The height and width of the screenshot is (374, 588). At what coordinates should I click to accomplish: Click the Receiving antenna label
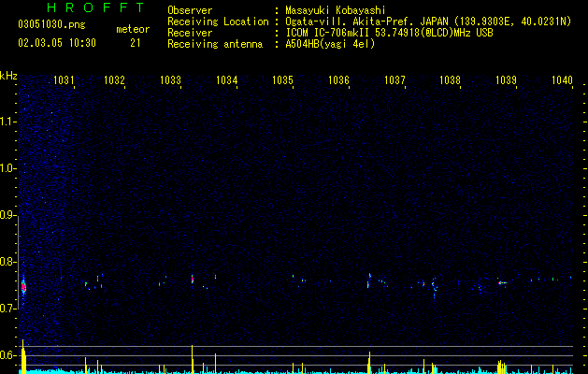click(215, 44)
